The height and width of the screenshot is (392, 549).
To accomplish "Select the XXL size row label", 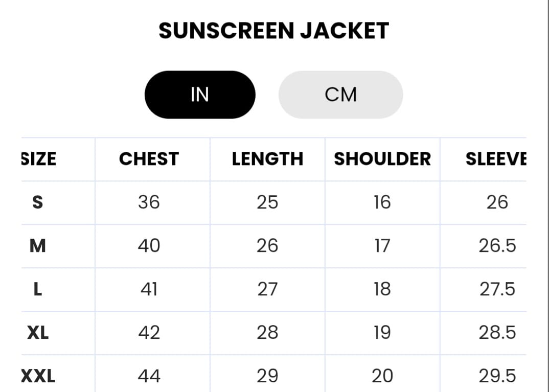I will (38, 377).
